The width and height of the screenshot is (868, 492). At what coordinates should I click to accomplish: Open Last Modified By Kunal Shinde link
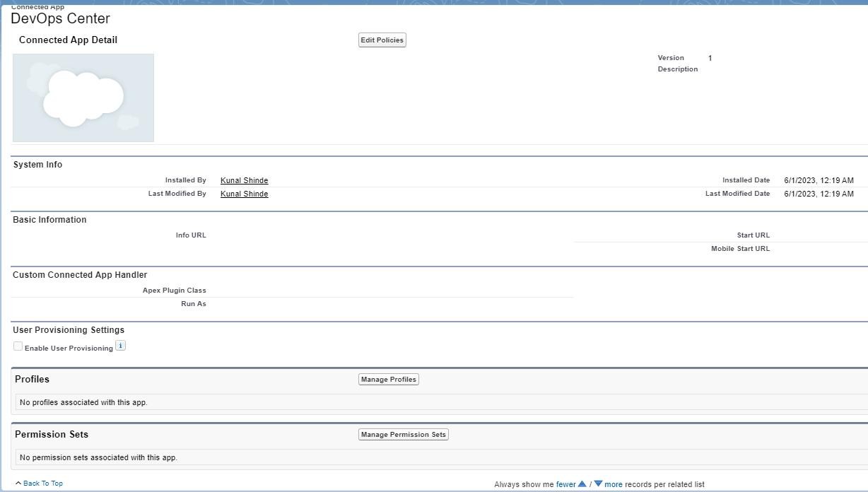245,194
